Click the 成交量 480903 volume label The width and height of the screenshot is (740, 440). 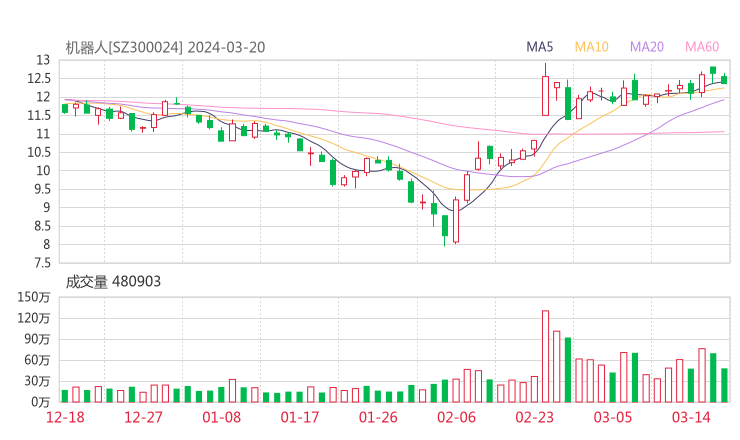pyautogui.click(x=113, y=282)
